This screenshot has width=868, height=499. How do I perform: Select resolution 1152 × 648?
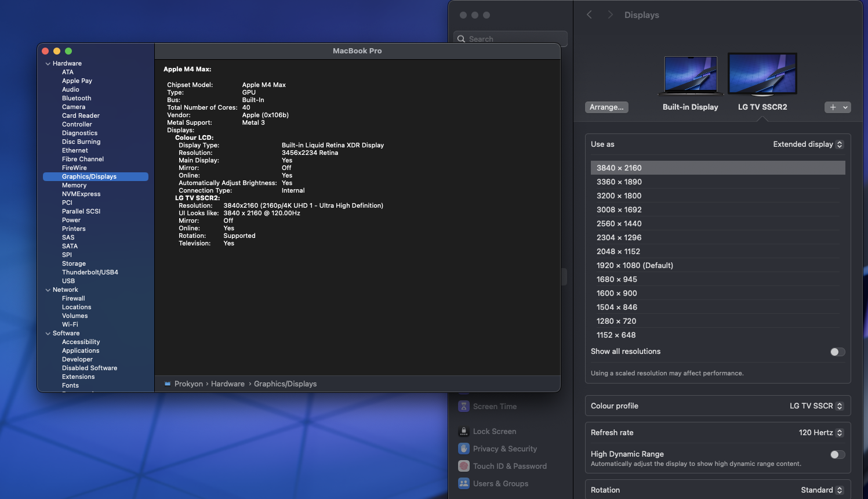718,335
